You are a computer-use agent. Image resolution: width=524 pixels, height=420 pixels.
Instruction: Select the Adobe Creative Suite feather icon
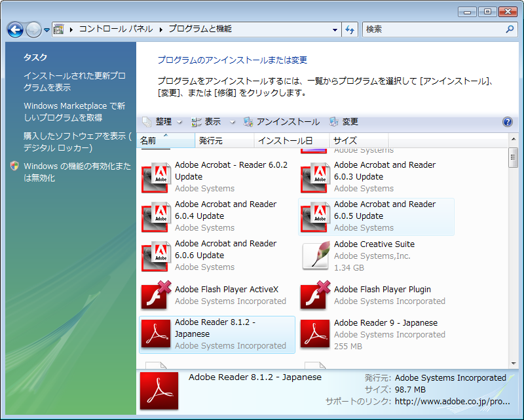pos(316,256)
